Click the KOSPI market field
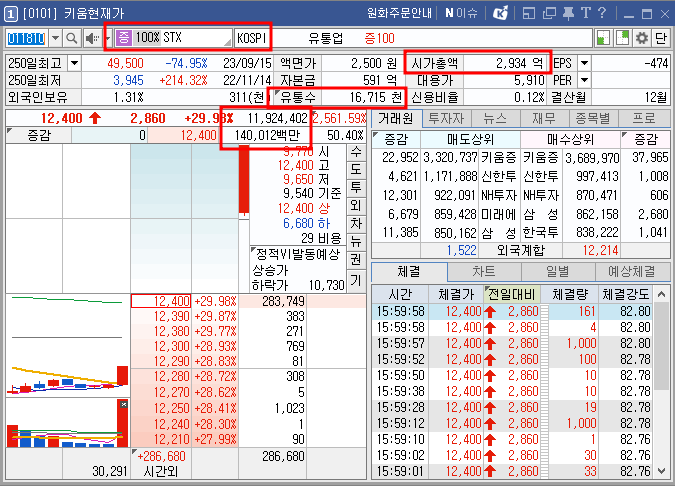The width and height of the screenshot is (675, 486). coord(252,38)
